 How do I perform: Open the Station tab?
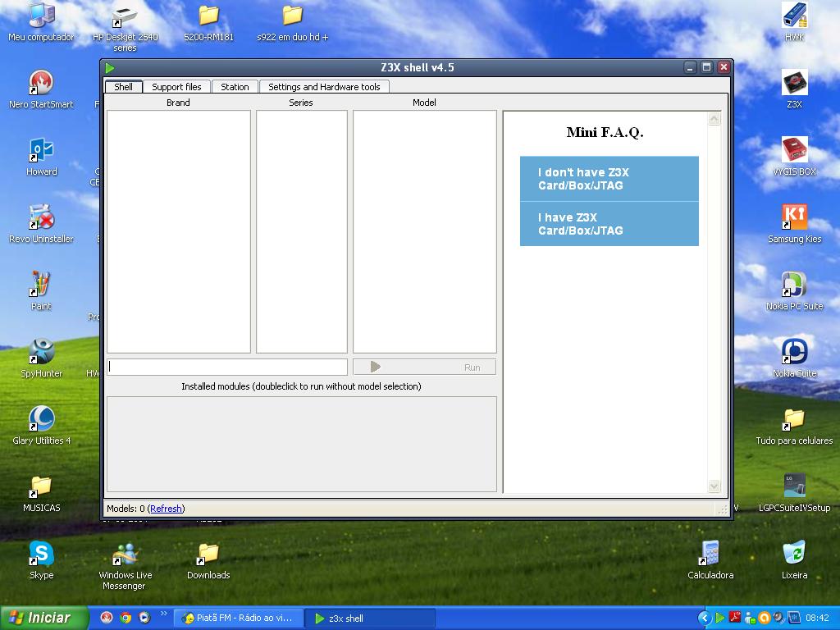(x=235, y=87)
